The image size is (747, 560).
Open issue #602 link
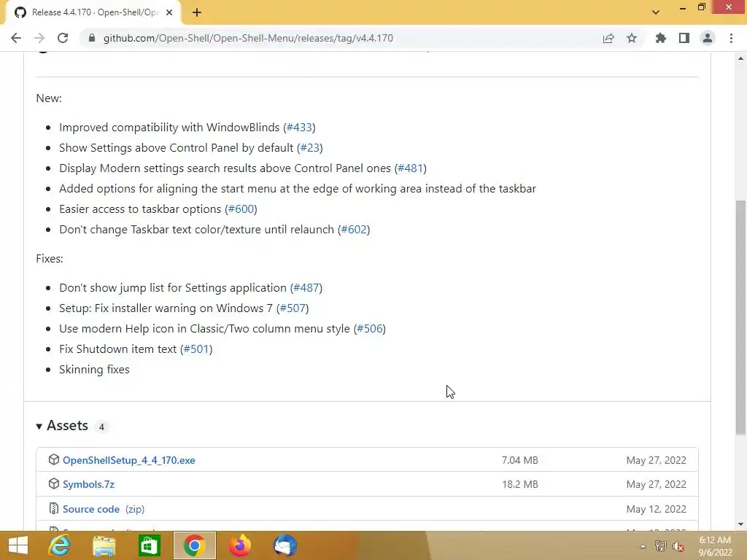(x=354, y=230)
